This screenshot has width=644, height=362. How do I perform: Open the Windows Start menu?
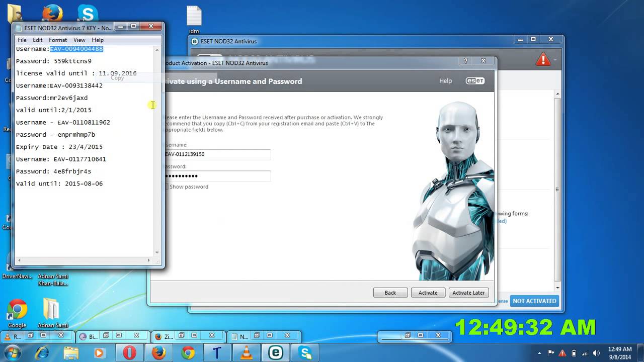(x=13, y=352)
